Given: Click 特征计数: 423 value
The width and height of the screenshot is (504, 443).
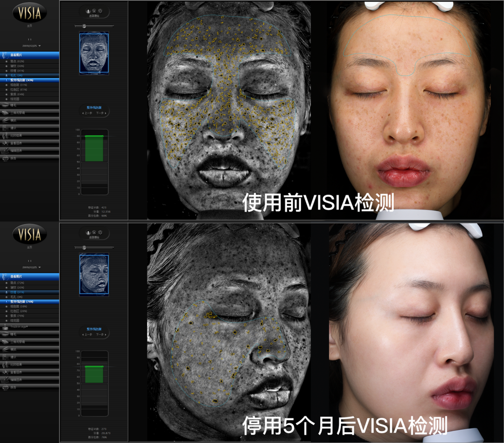Looking at the screenshot, I should coord(97,208).
